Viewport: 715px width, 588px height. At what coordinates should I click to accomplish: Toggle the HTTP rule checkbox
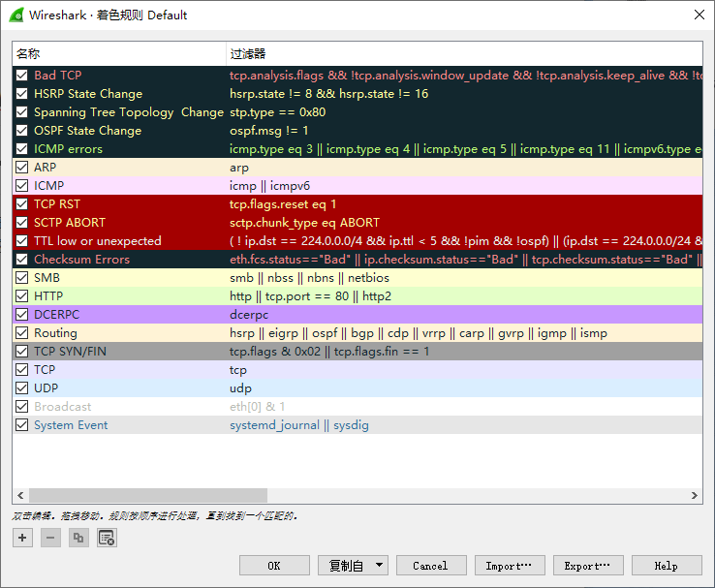[x=22, y=296]
